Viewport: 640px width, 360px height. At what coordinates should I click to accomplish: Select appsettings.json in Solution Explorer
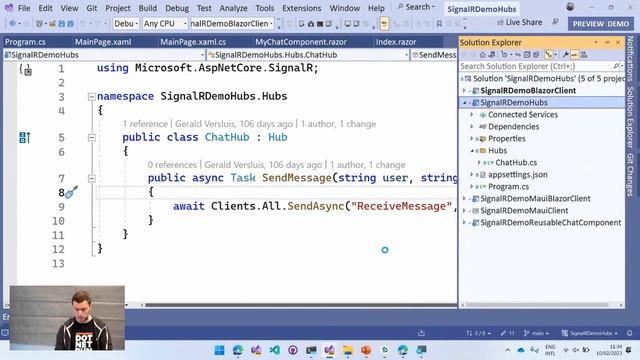coord(517,175)
